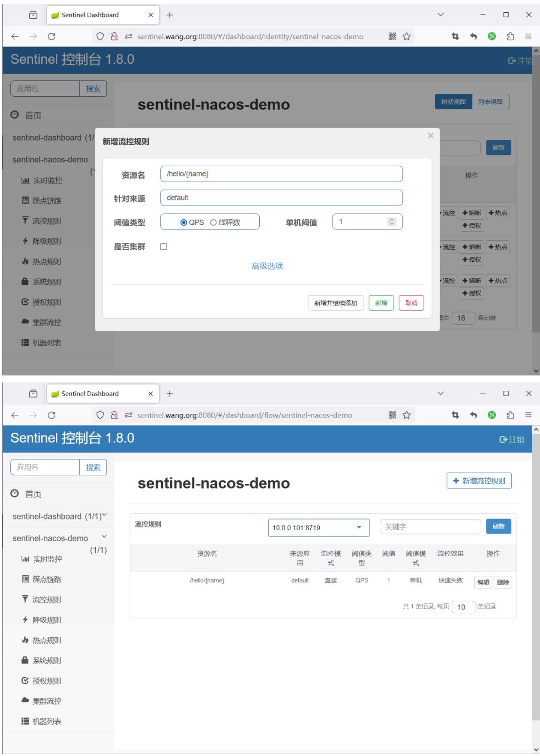Image resolution: width=540 pixels, height=756 pixels.
Task: Adjust 单机阈值 spinner arrows
Action: pos(392,222)
